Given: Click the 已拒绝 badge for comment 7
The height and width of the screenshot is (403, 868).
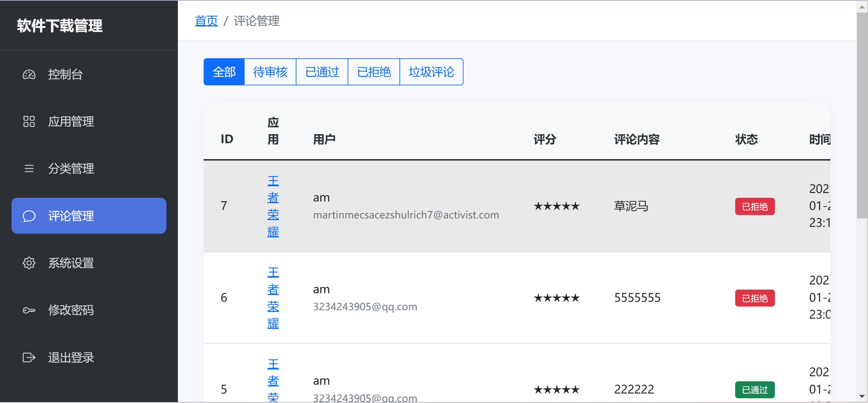Looking at the screenshot, I should (x=755, y=206).
